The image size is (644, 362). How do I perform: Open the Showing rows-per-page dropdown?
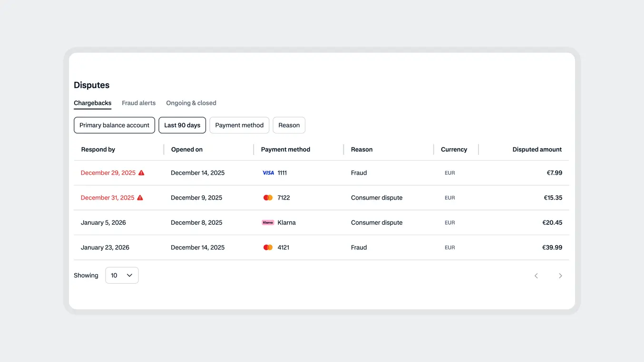(x=122, y=275)
